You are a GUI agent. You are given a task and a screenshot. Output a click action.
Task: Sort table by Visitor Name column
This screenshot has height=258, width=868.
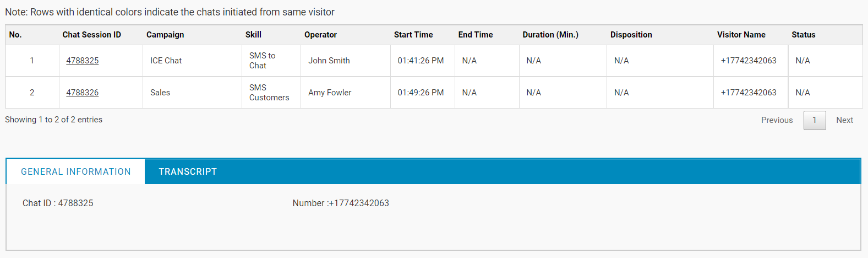click(x=741, y=35)
